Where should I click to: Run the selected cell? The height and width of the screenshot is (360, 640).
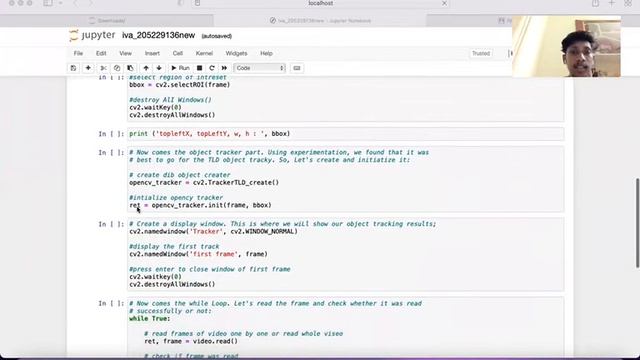click(180, 68)
